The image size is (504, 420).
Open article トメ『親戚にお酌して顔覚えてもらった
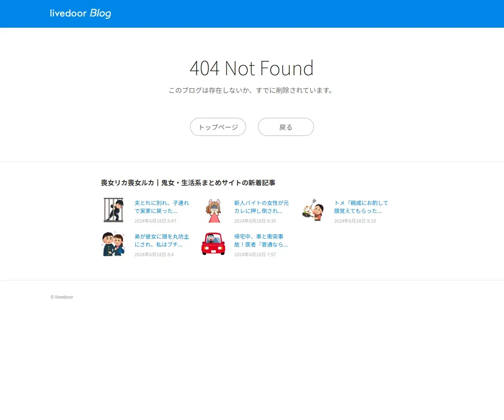[x=361, y=207]
